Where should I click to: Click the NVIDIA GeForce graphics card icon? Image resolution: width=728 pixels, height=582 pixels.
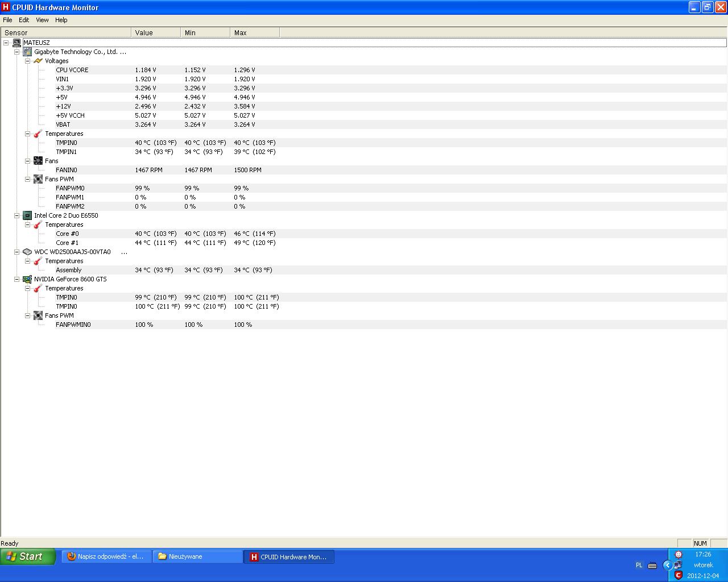click(x=27, y=279)
